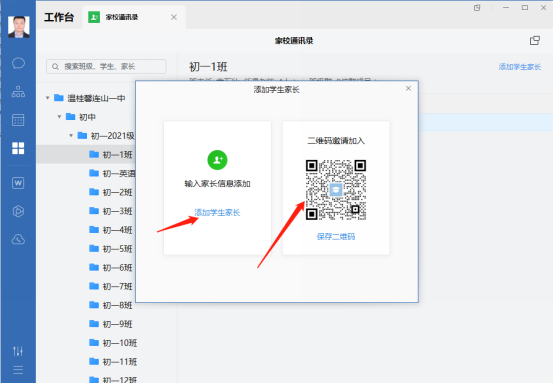
Task: Click 保存二维码 link
Action: tap(336, 236)
